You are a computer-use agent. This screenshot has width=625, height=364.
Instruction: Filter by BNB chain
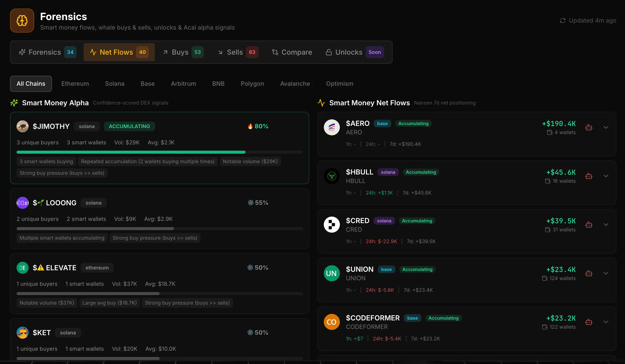pos(218,84)
